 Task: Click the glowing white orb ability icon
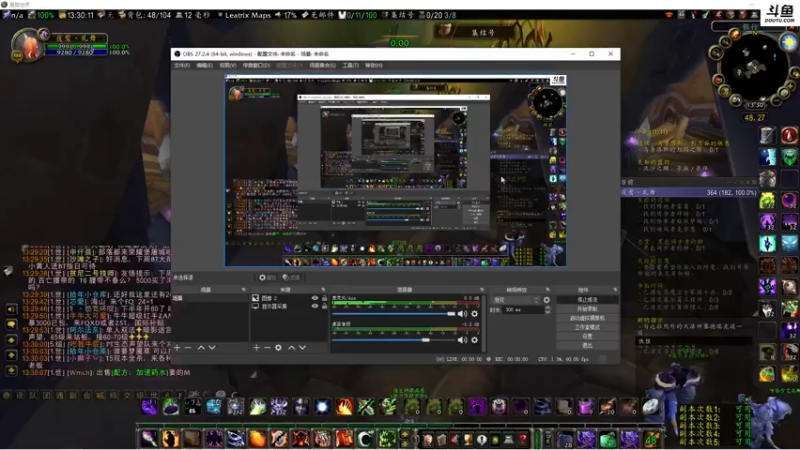[x=322, y=407]
